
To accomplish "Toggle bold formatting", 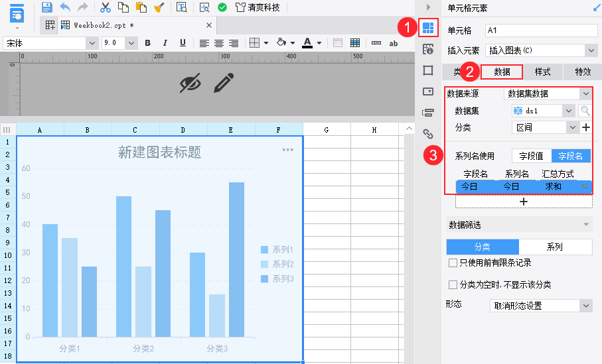I will click(x=147, y=43).
